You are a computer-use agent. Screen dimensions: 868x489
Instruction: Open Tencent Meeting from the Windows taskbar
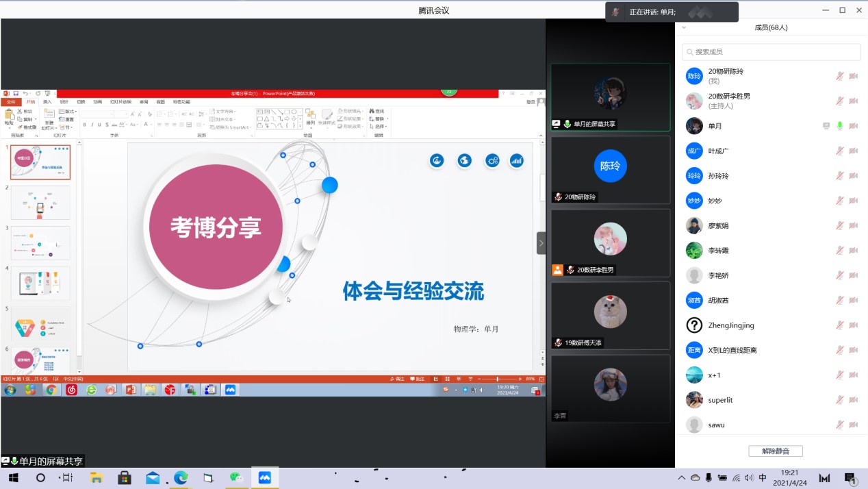[x=265, y=478]
